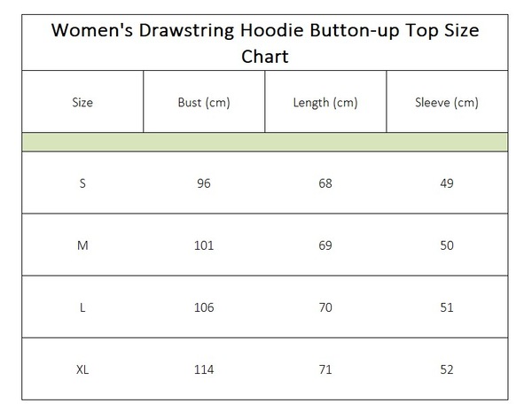Click bust value 114
Image resolution: width=532 pixels, height=419 pixels.
coord(204,369)
